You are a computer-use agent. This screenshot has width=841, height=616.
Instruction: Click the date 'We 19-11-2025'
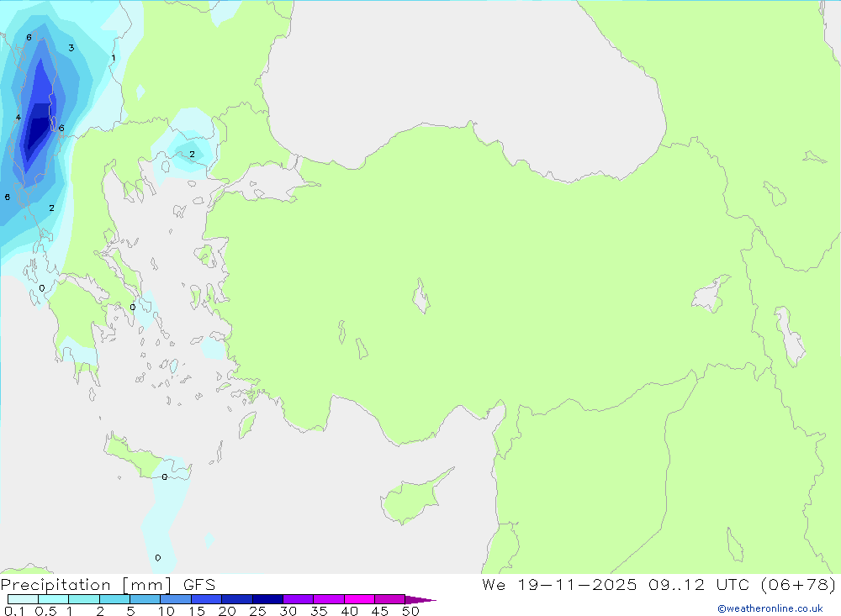(x=559, y=584)
